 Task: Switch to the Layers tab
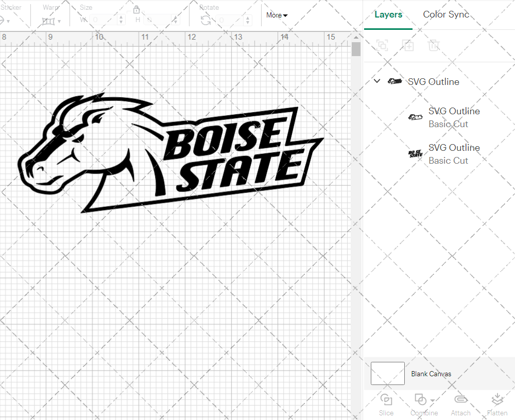388,14
